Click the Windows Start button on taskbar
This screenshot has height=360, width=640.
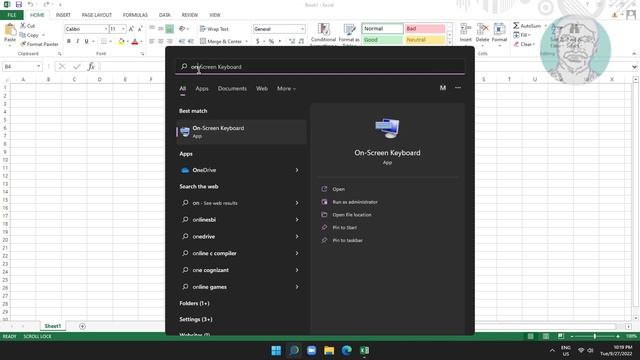(276, 351)
